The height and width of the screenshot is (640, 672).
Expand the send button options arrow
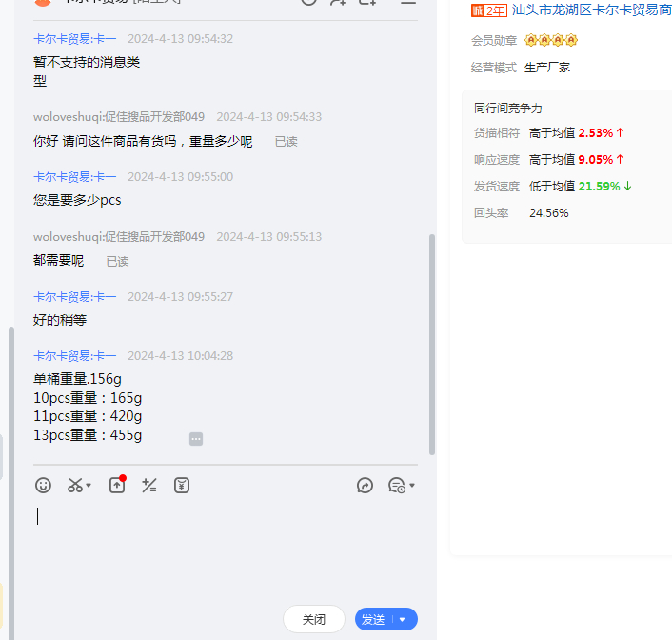pos(403,620)
